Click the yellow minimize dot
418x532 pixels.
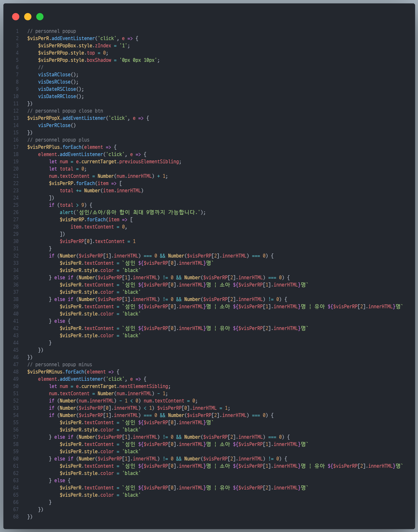click(28, 17)
